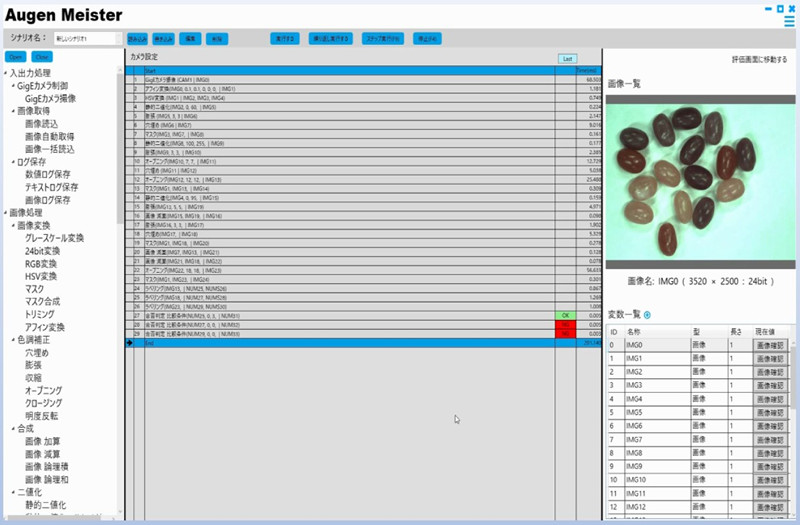The height and width of the screenshot is (525, 800).
Task: Click the Open button above the tree
Action: point(15,57)
